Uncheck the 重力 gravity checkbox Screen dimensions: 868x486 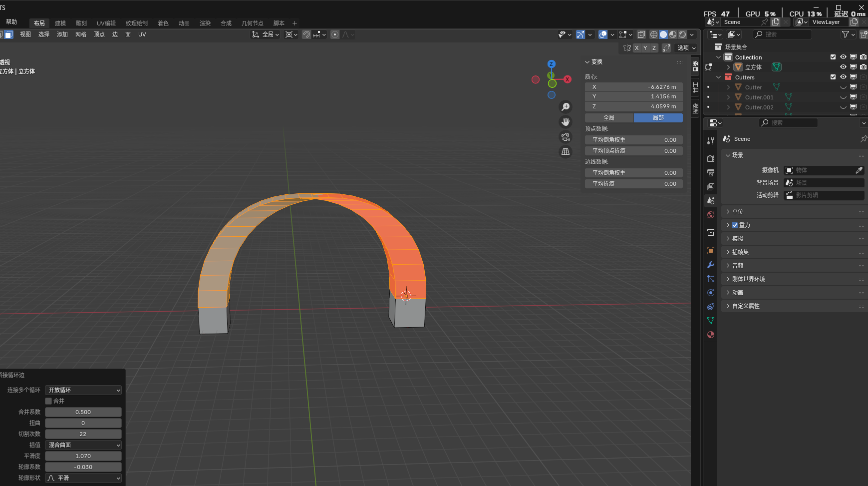pos(735,225)
